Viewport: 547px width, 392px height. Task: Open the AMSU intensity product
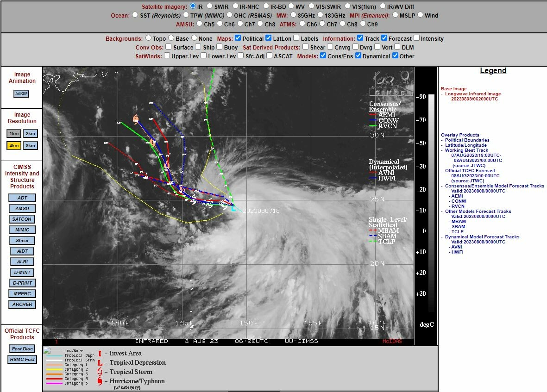click(22, 208)
